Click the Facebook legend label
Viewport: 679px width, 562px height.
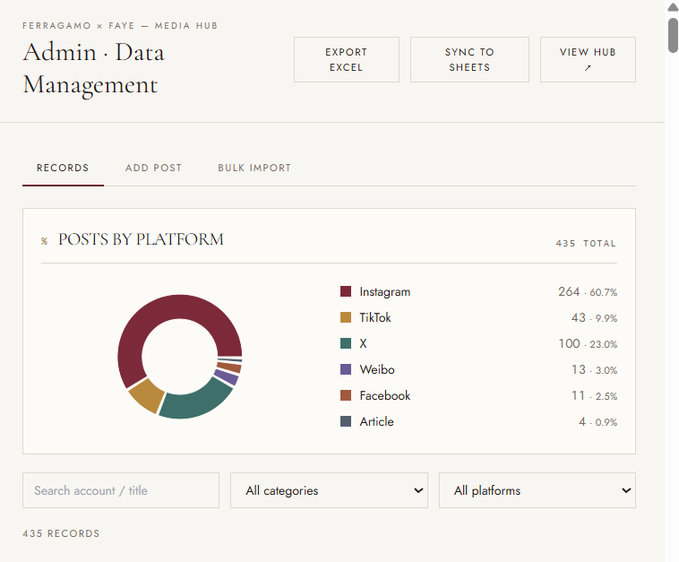(x=385, y=396)
